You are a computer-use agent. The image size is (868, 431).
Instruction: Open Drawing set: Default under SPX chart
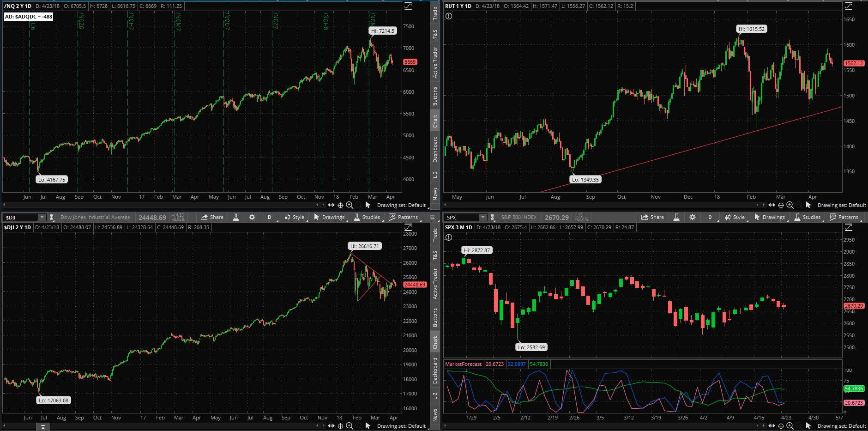(x=842, y=426)
